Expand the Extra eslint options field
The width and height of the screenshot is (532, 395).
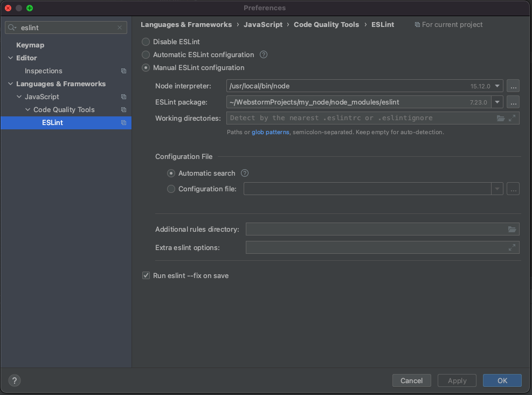pyautogui.click(x=512, y=248)
